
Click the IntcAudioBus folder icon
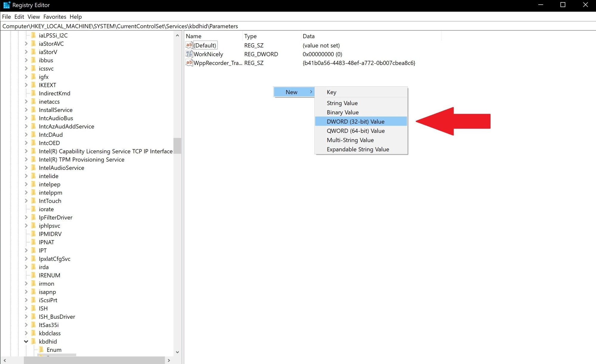pyautogui.click(x=34, y=118)
